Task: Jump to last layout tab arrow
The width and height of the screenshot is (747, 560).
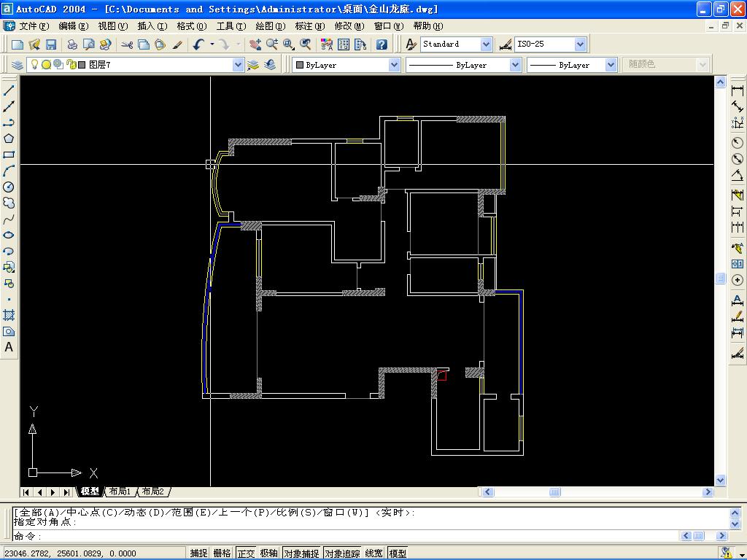Action: [x=66, y=492]
